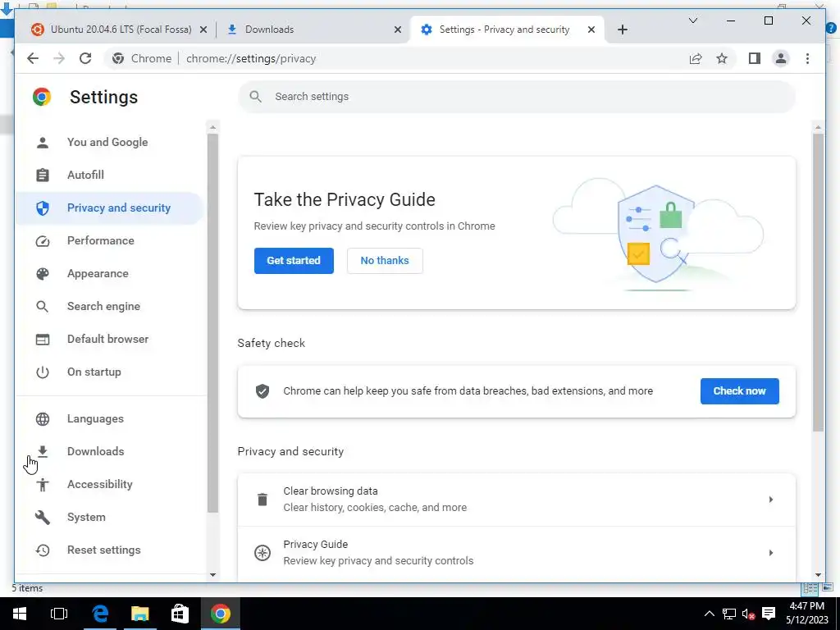Image resolution: width=840 pixels, height=630 pixels.
Task: Open Task View on the taskbar
Action: 59,614
